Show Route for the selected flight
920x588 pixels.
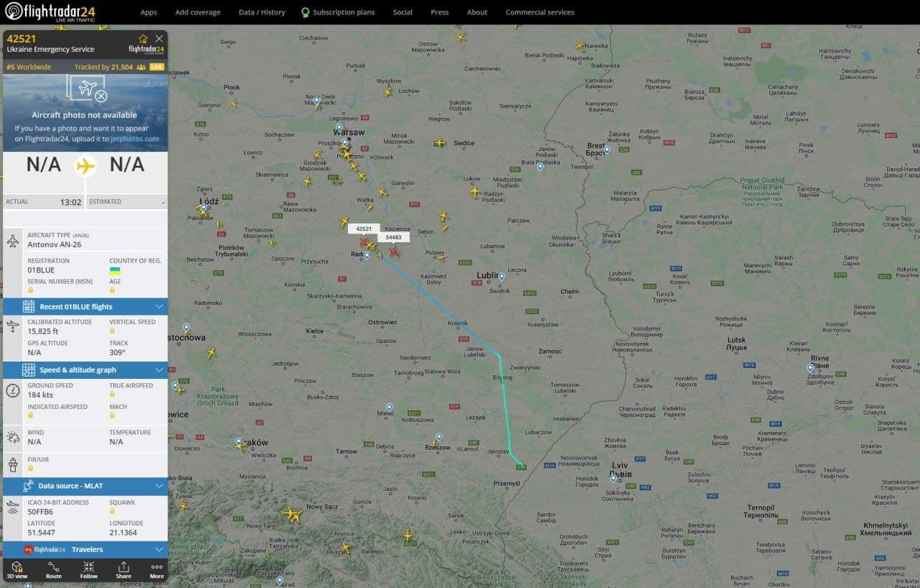(53, 570)
